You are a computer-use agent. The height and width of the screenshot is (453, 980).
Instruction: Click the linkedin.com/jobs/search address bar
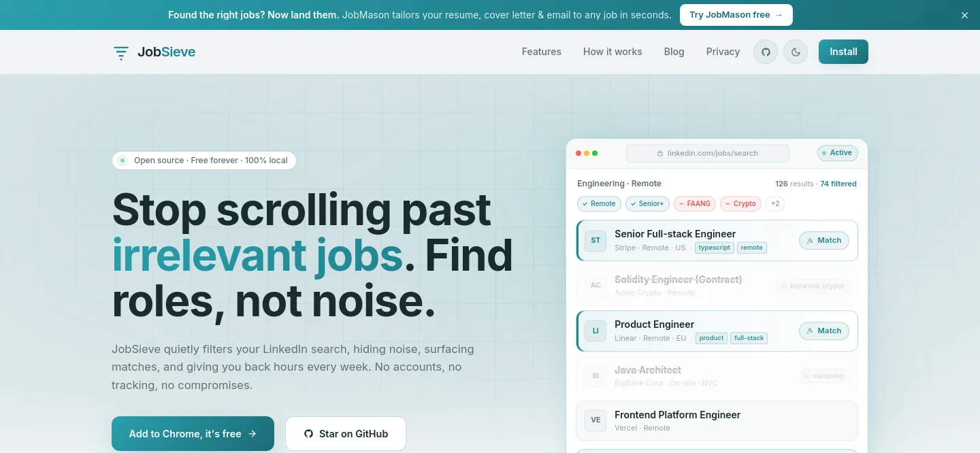tap(708, 153)
